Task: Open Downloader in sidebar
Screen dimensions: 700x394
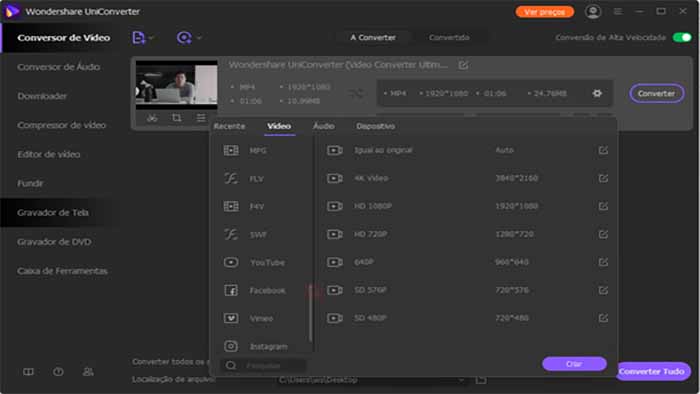Action: tap(42, 96)
